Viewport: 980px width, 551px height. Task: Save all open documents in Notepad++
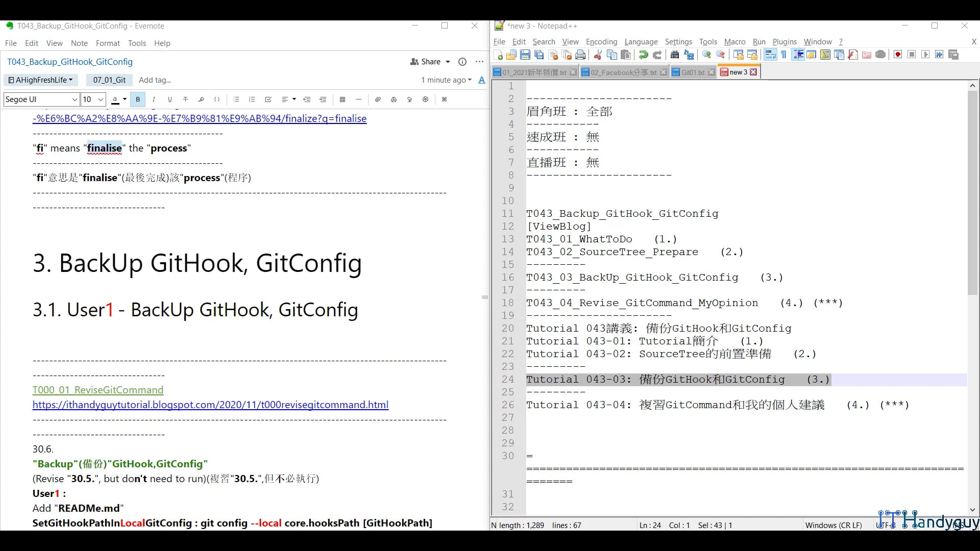pos(538,55)
